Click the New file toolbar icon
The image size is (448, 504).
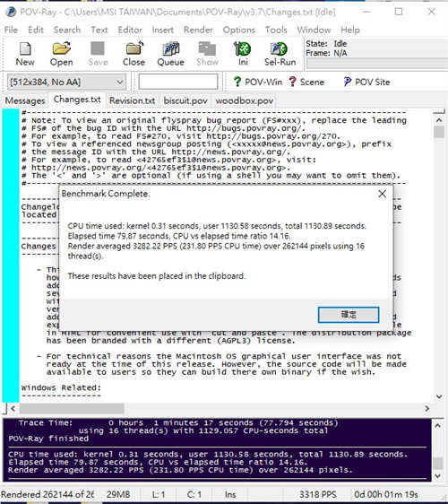(25, 54)
